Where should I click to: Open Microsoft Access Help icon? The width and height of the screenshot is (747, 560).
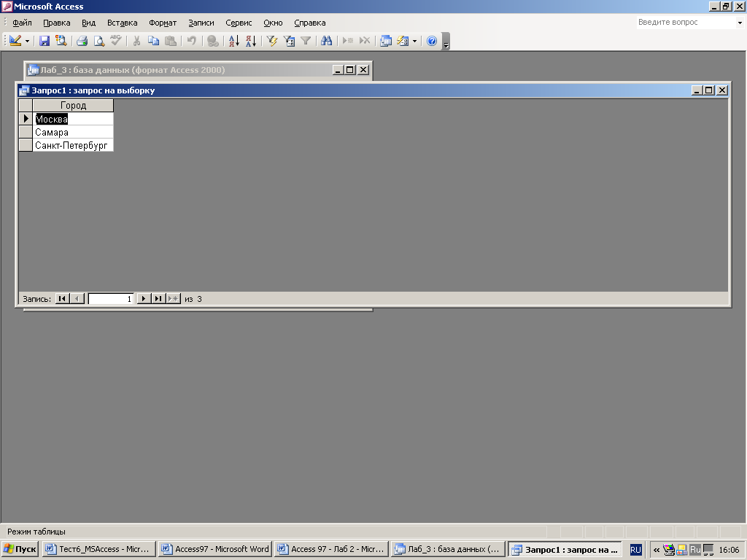click(x=432, y=41)
